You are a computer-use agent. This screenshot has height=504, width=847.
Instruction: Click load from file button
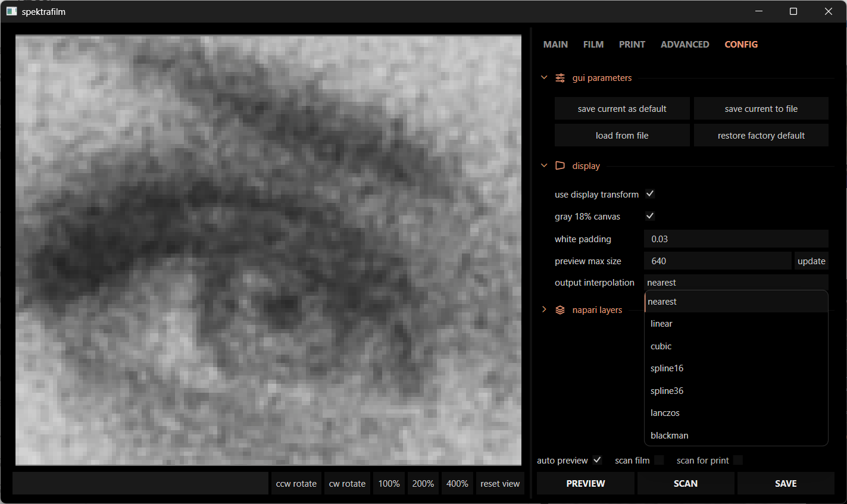pyautogui.click(x=622, y=136)
